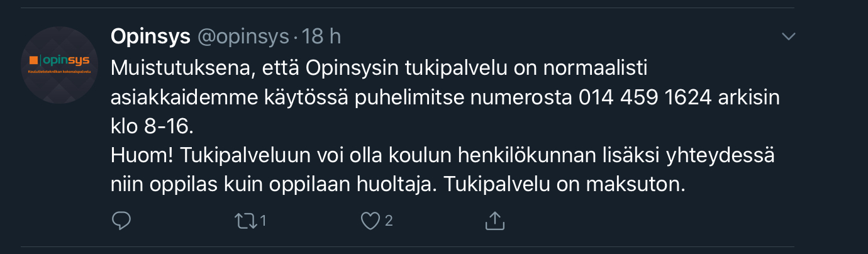Retweet the Opinsys tweet
868x254 pixels.
point(244,220)
